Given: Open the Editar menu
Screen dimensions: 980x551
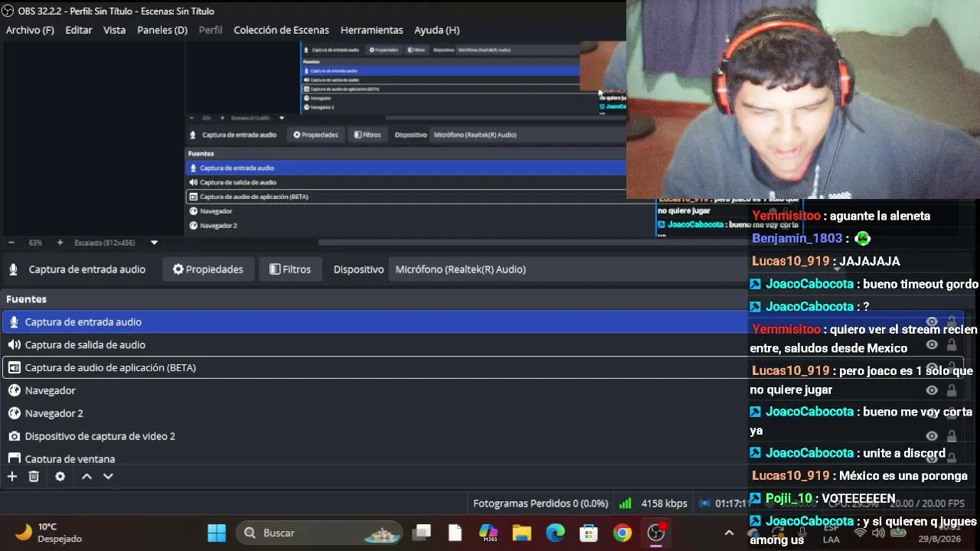Looking at the screenshot, I should click(79, 30).
